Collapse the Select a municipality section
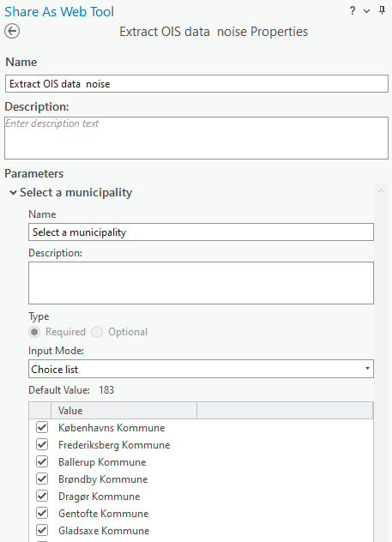The height and width of the screenshot is (542, 392). [x=13, y=193]
